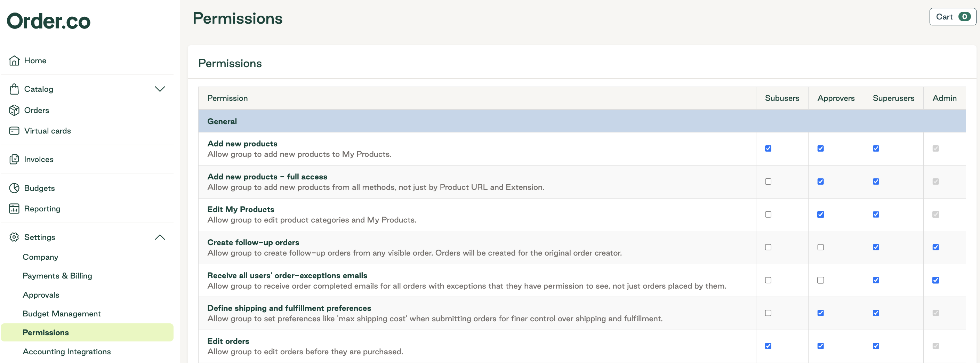Click the Settings gear icon
This screenshot has width=980, height=363.
click(14, 237)
